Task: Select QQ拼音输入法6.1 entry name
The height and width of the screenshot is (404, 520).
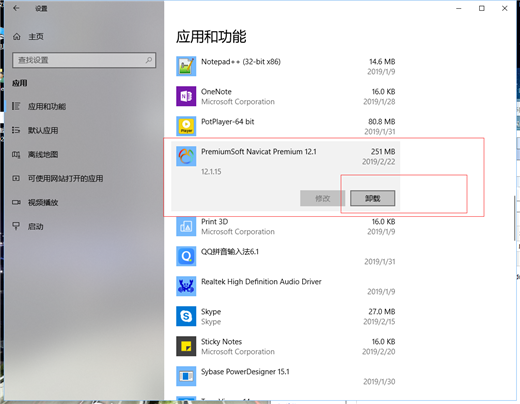Action: pyautogui.click(x=230, y=252)
